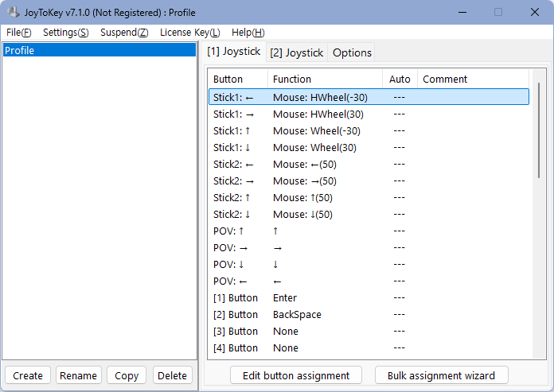This screenshot has width=554, height=392.
Task: Select the [2] Button BackSpace row
Action: pos(369,314)
